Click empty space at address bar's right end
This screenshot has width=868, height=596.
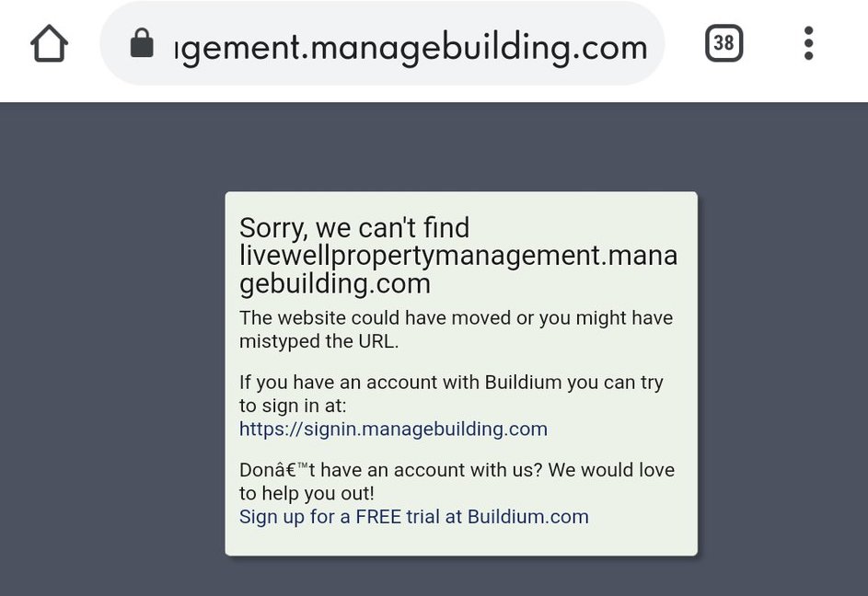656,43
